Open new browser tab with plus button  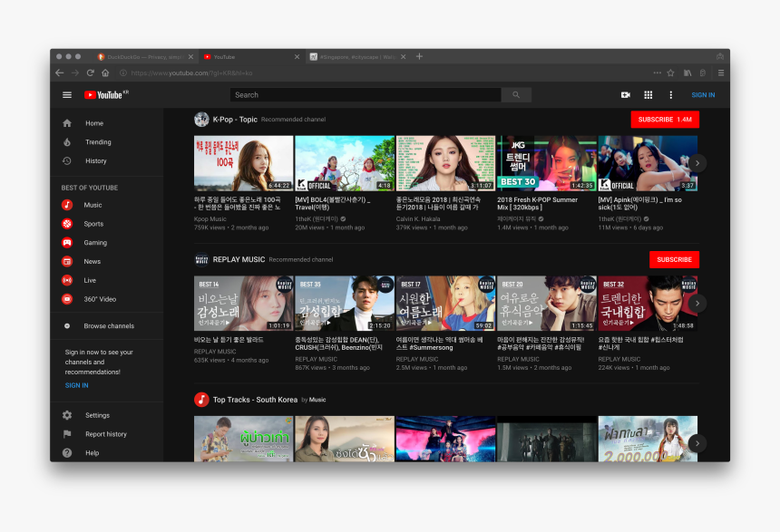[419, 57]
